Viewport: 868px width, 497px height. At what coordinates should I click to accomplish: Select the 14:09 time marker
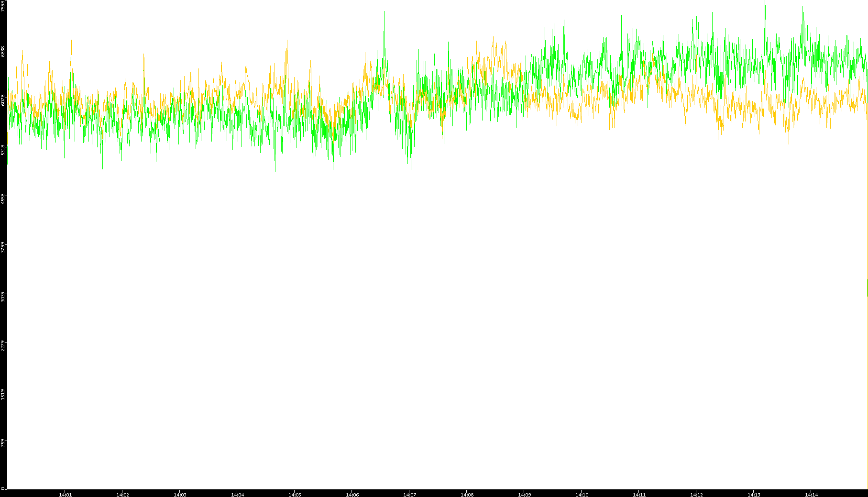[524, 495]
